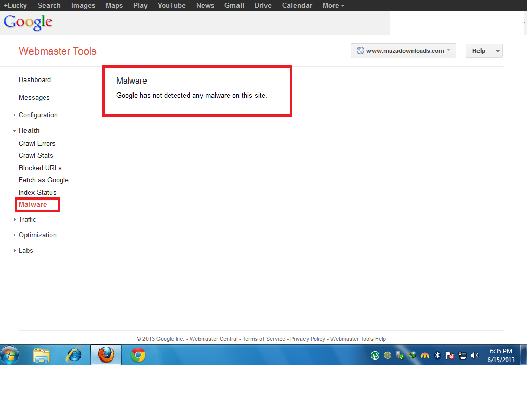Click the globe icon beside www.mazadownloads.com
This screenshot has width=532, height=399.
[x=361, y=50]
